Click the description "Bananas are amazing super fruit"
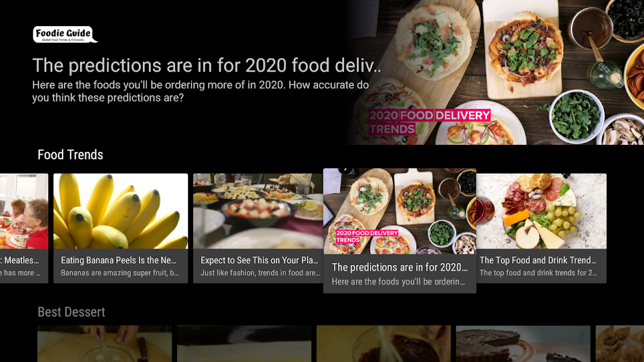Viewport: 644px width, 362px height. (x=120, y=273)
